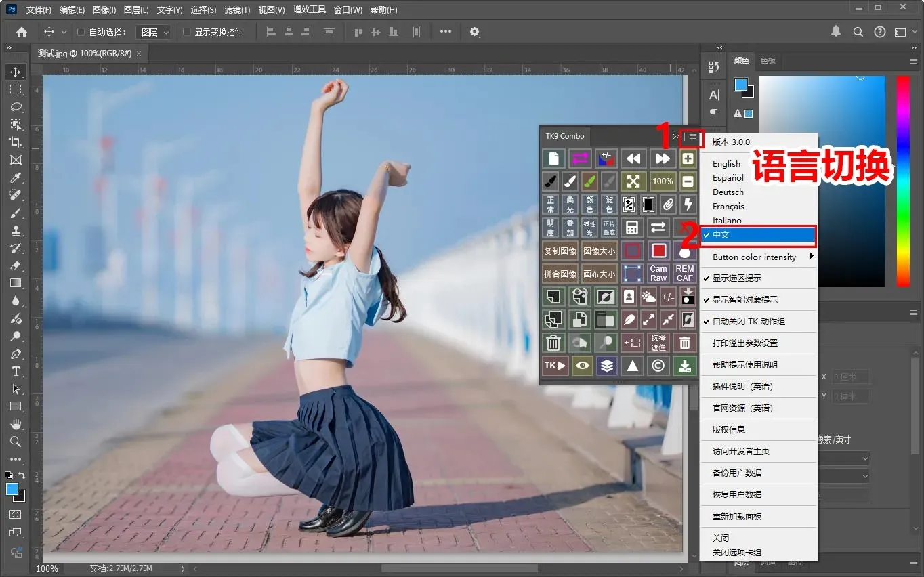Open the workspace switcher dropdown

click(x=903, y=32)
